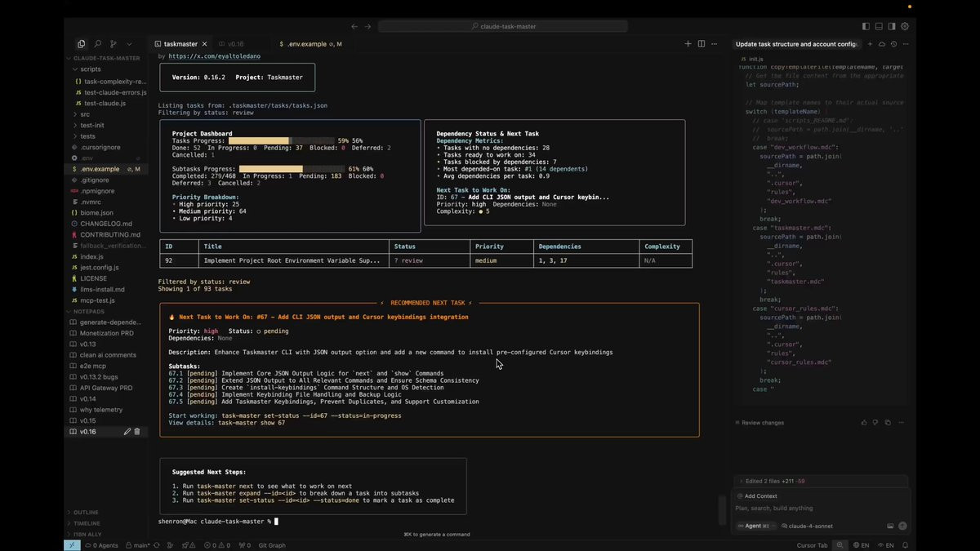Toggle the primary sidebar layout icon
This screenshot has width=980, height=551.
[x=866, y=26]
